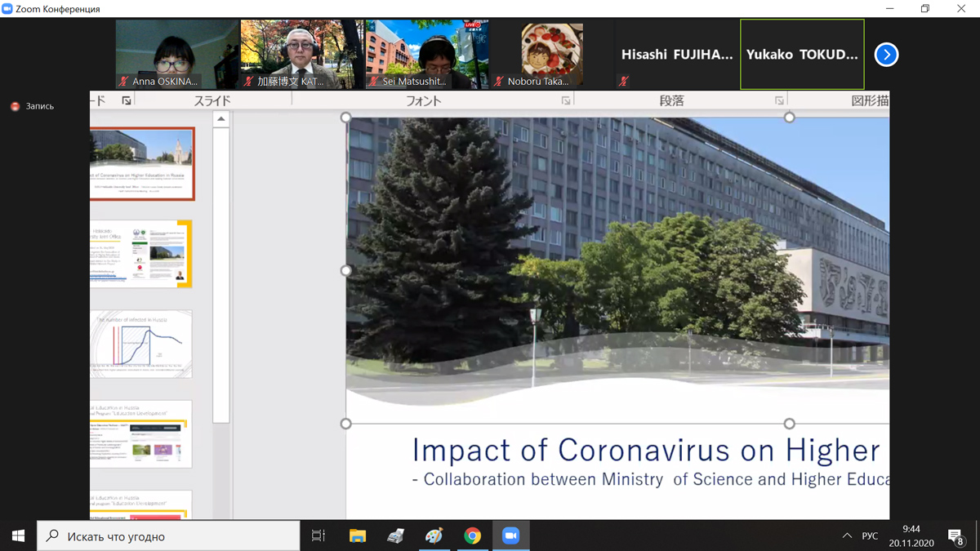
Task: Click the left-middle image resize handle
Action: [x=345, y=270]
